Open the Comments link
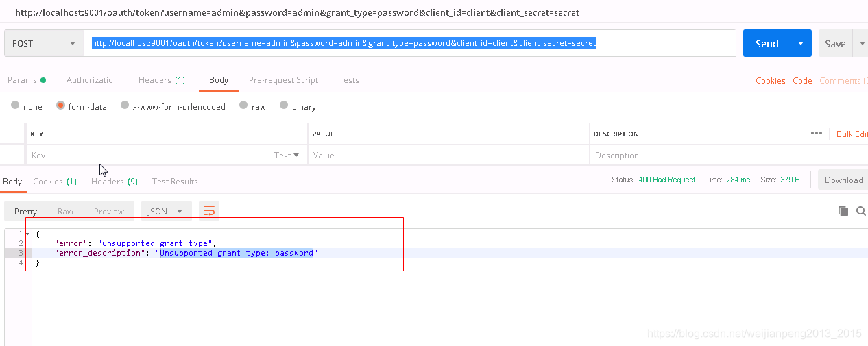 point(843,81)
